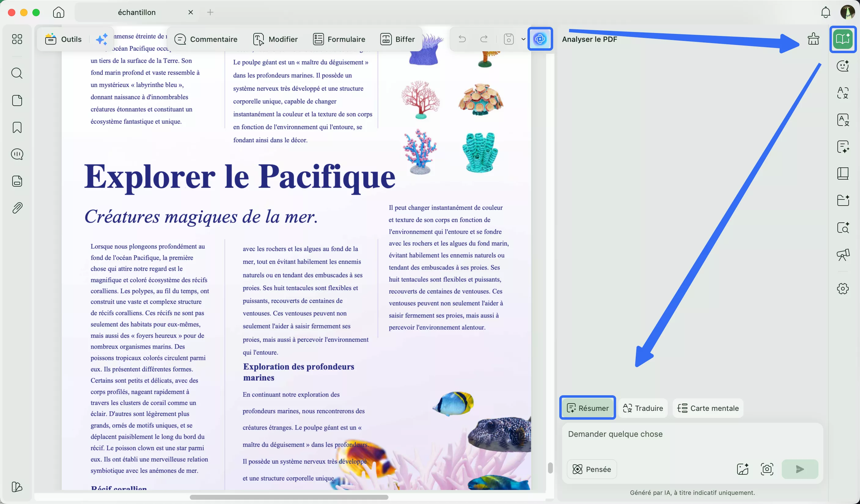Expand the save options dropdown arrow
The image size is (860, 504).
tap(523, 39)
